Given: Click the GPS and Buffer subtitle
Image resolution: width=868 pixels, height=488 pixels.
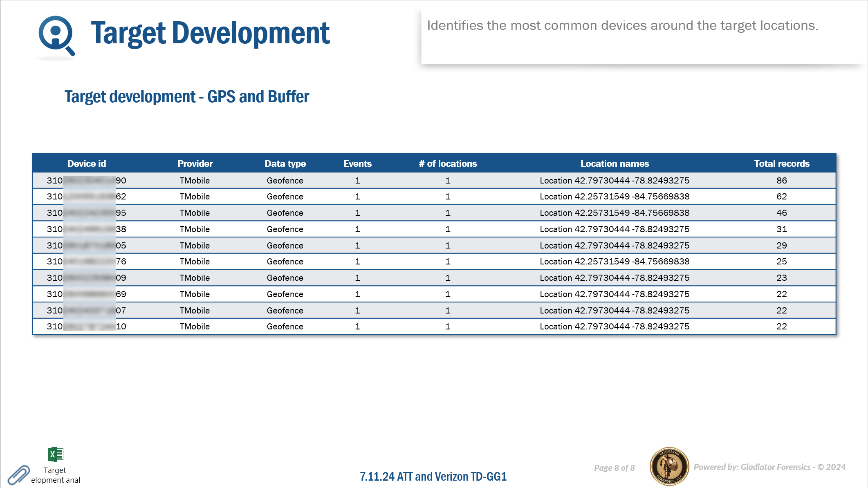Looking at the screenshot, I should 187,97.
